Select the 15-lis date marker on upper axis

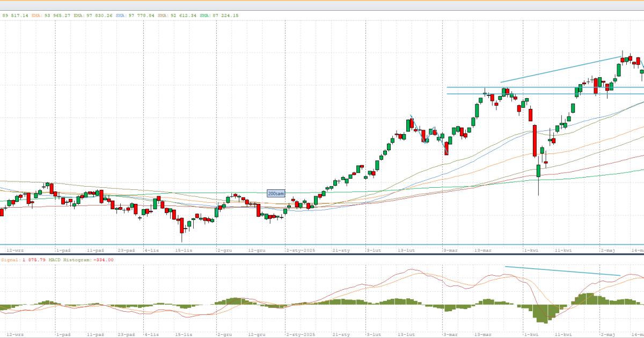coord(184,250)
